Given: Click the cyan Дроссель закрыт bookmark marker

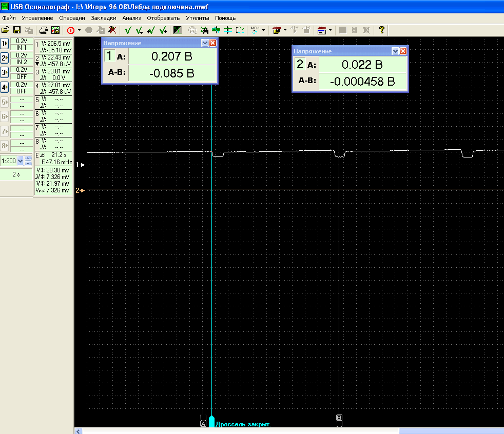Looking at the screenshot, I should (x=211, y=423).
